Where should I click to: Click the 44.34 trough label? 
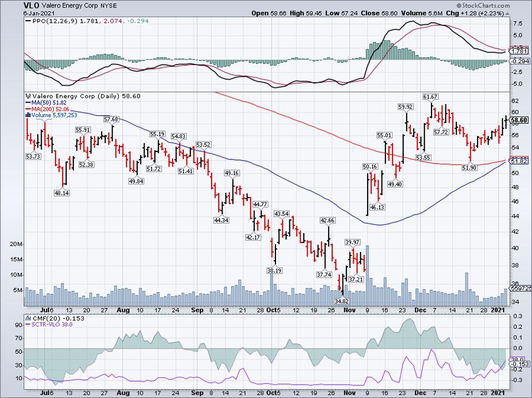coord(221,220)
